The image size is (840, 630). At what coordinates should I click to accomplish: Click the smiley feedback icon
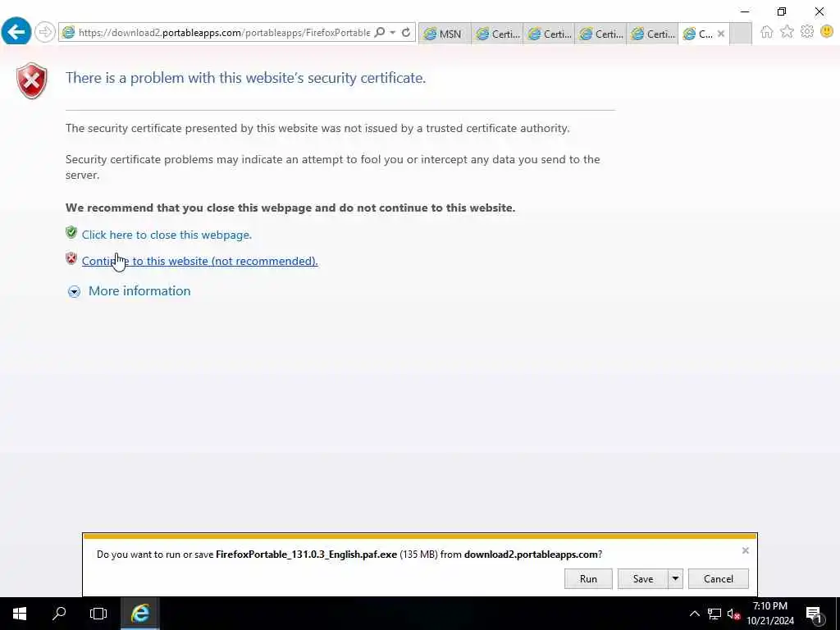pyautogui.click(x=827, y=32)
